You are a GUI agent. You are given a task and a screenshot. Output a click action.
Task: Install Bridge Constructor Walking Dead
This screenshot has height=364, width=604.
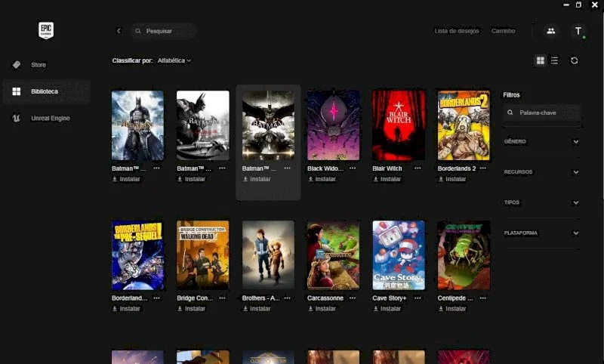(x=192, y=309)
